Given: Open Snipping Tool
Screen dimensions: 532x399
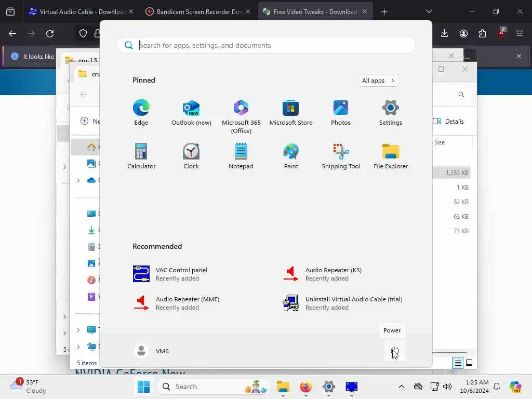Looking at the screenshot, I should pos(341,156).
